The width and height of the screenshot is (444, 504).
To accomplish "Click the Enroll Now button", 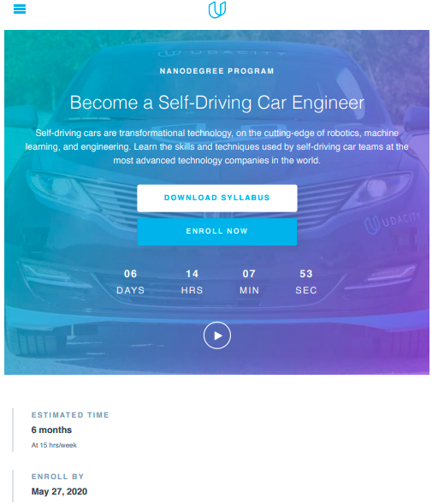I will 217,232.
